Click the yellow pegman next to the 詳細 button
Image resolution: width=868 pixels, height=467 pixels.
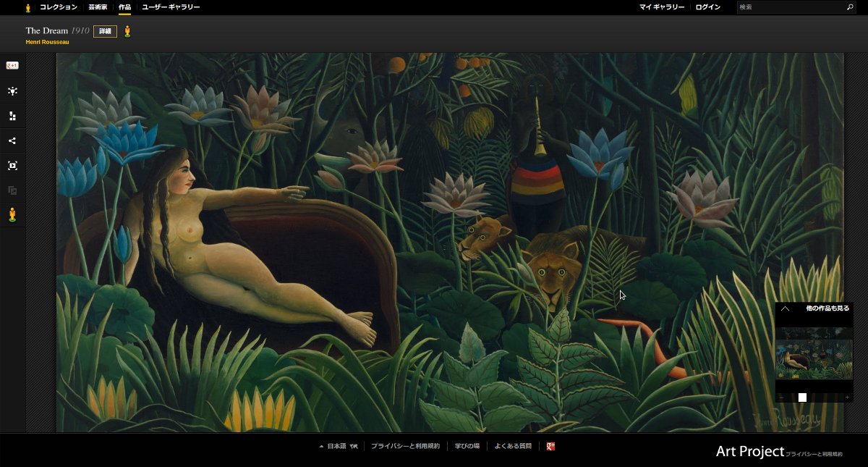click(x=127, y=31)
